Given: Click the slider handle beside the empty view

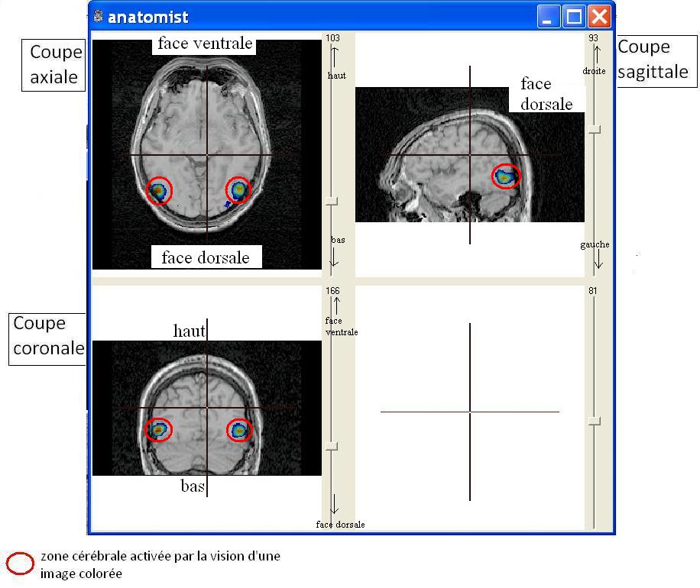Looking at the screenshot, I should pos(595,422).
